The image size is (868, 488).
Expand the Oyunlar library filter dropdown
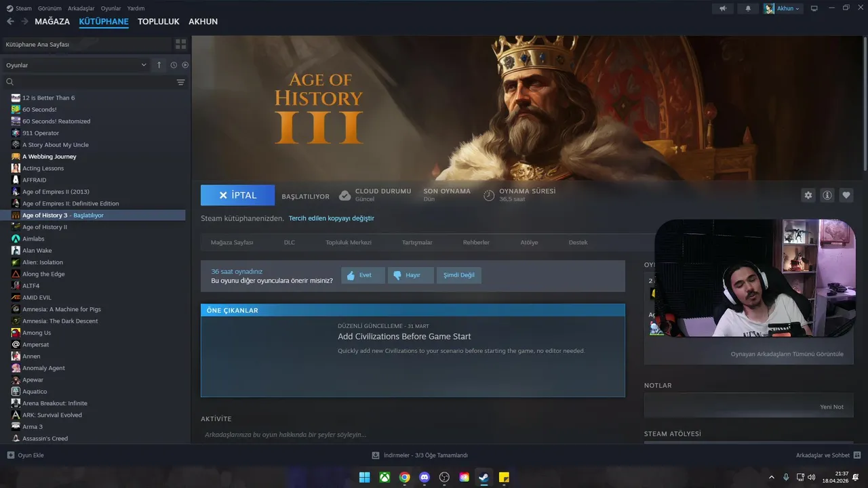tap(76, 65)
